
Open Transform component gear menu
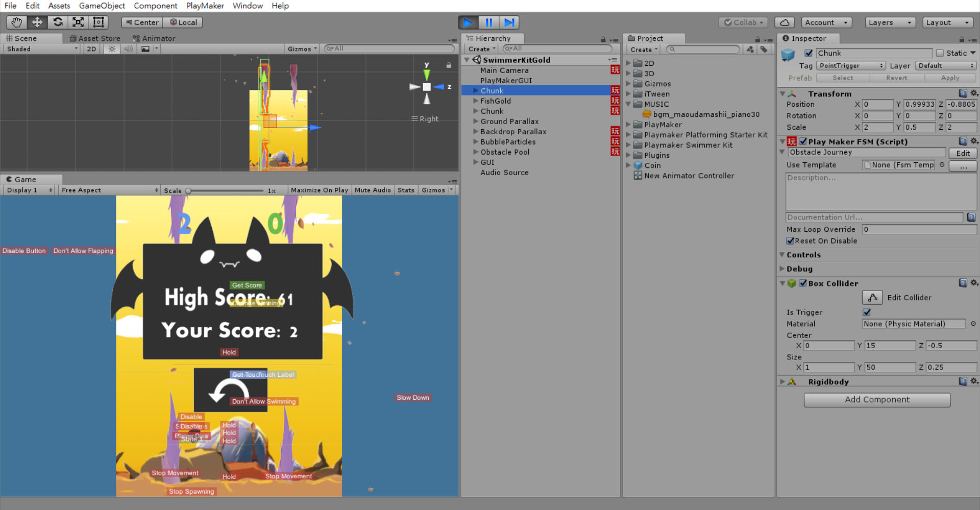[974, 93]
